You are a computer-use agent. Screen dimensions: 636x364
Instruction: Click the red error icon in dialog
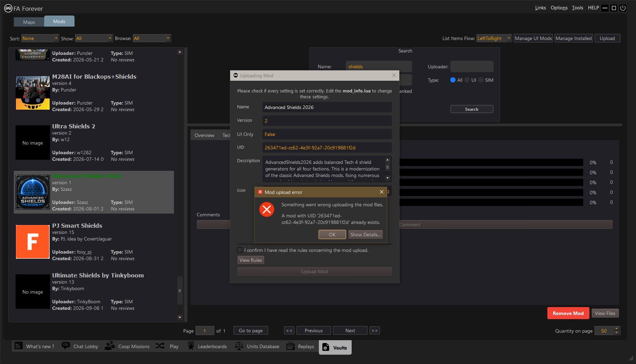coord(267,209)
